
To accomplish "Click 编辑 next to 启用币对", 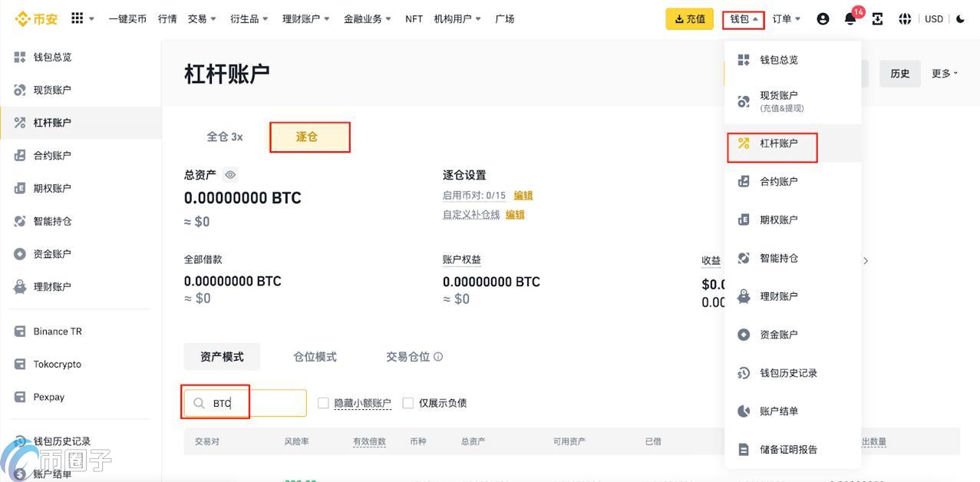I will click(x=523, y=195).
